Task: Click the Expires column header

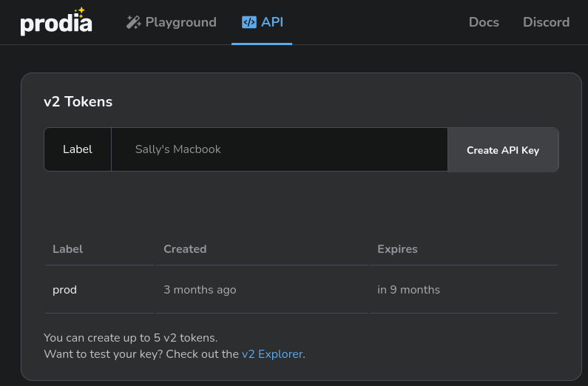Action: click(397, 249)
